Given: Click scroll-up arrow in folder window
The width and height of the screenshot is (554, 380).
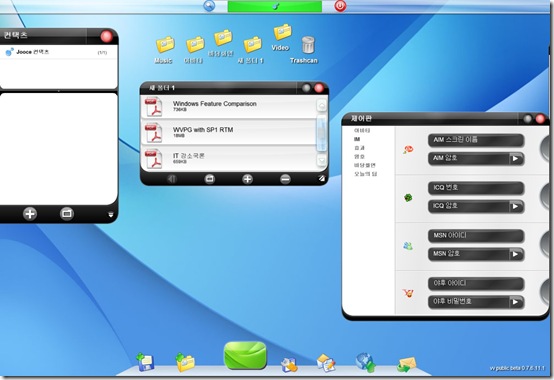Looking at the screenshot, I should 322,106.
